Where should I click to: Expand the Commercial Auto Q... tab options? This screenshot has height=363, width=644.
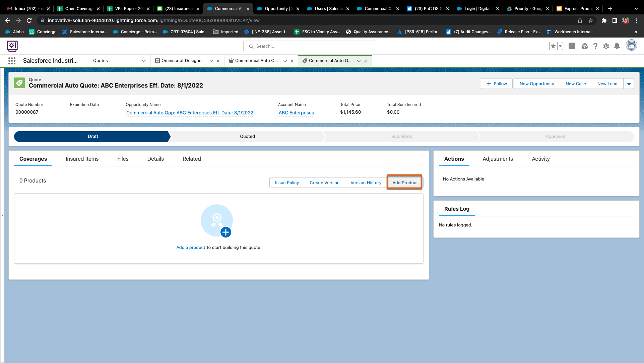359,61
